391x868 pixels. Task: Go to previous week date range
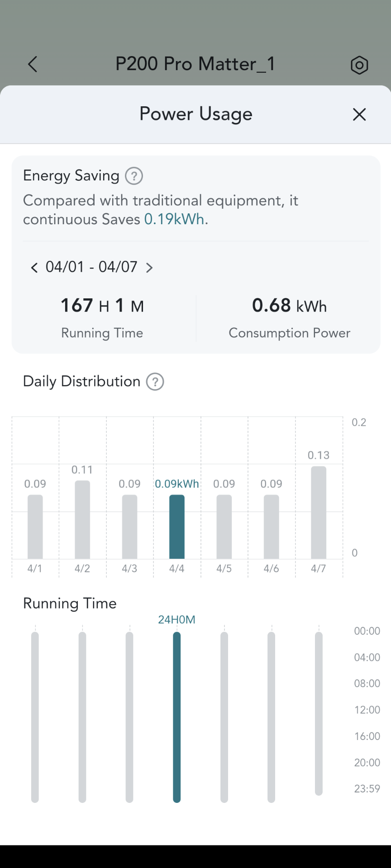tap(34, 268)
